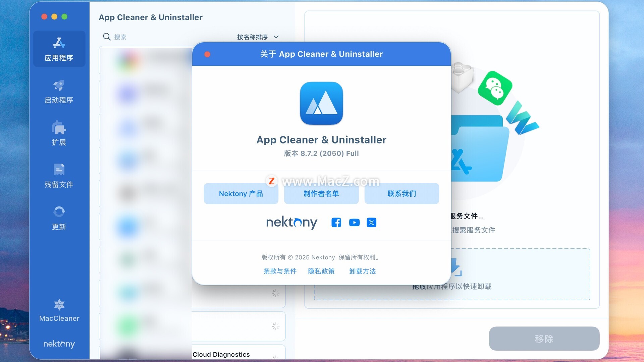Switch to the 扩展 extensions section
Image resolution: width=644 pixels, height=362 pixels.
tap(59, 133)
